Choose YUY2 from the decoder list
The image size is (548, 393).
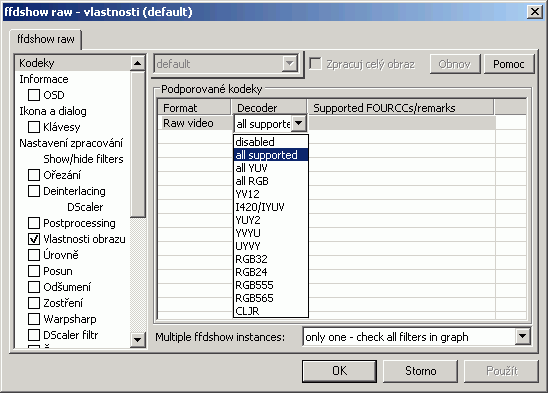[271, 220]
